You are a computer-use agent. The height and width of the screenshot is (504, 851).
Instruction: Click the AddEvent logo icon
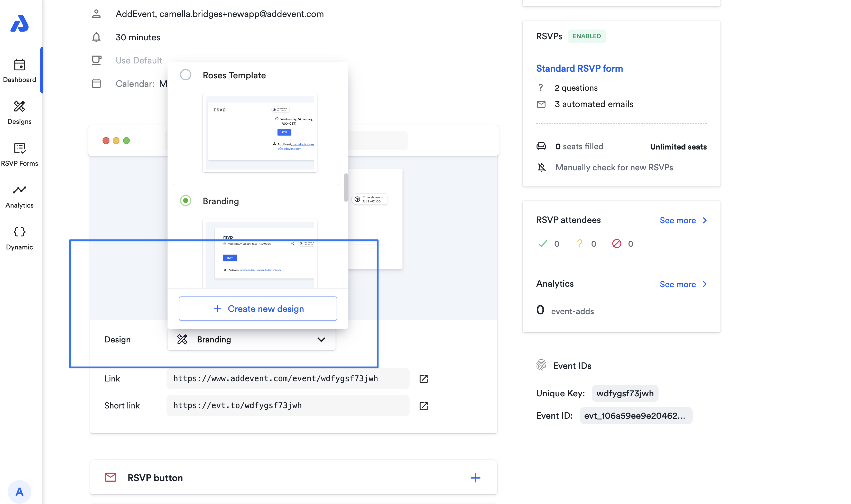19,23
